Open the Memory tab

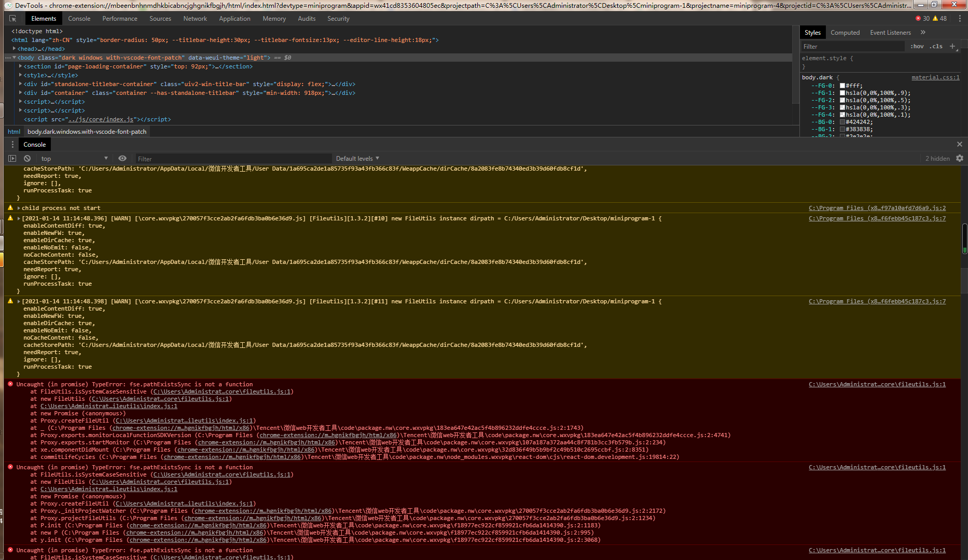274,19
